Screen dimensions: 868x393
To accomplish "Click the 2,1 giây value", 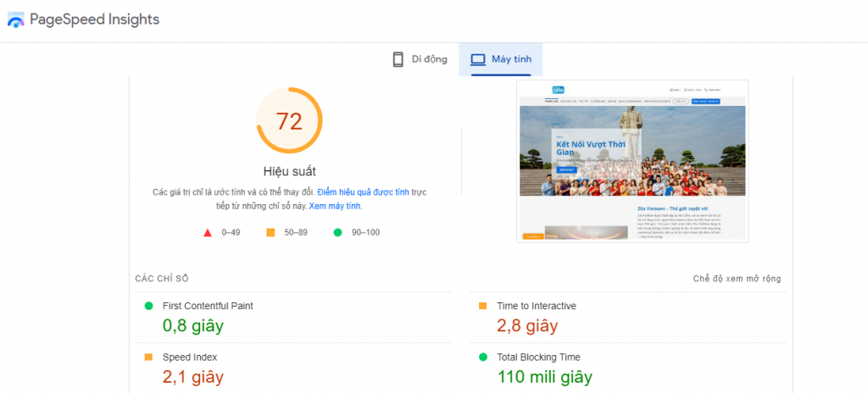I will coord(192,377).
